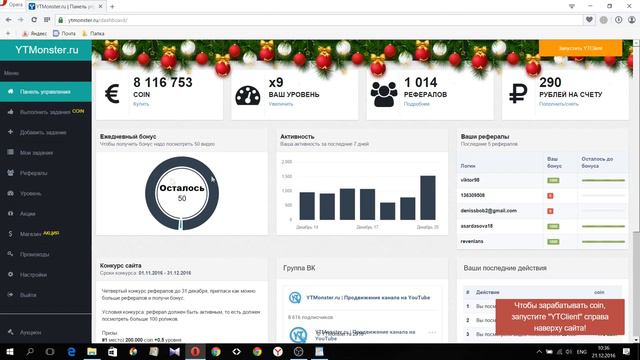This screenshot has width=640, height=360.
Task: Open the Почта bookmark
Action: (64, 33)
